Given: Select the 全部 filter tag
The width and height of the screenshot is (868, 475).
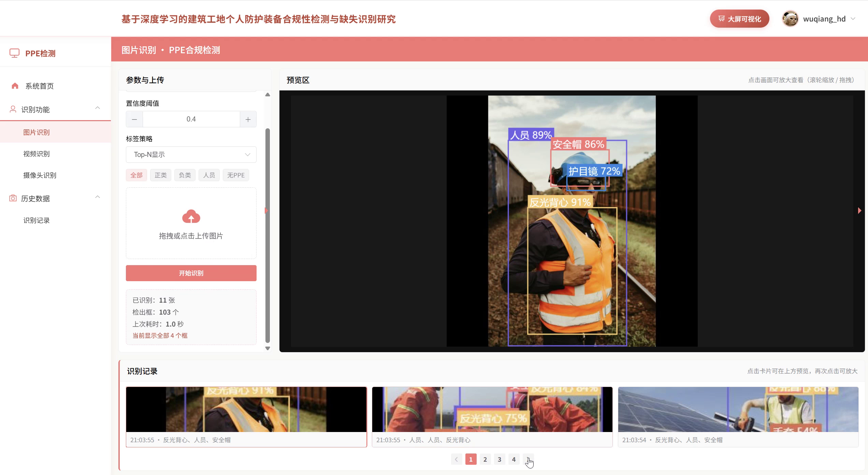Looking at the screenshot, I should click(136, 175).
